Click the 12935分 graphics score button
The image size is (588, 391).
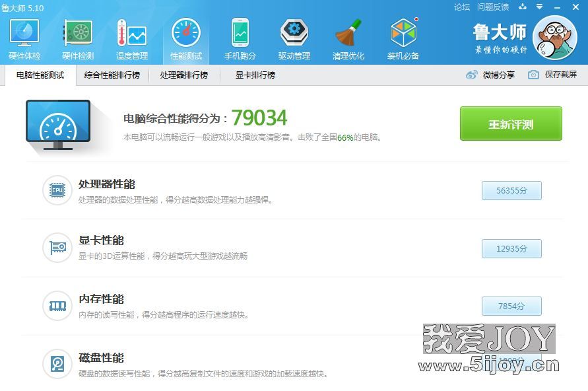[x=511, y=249]
